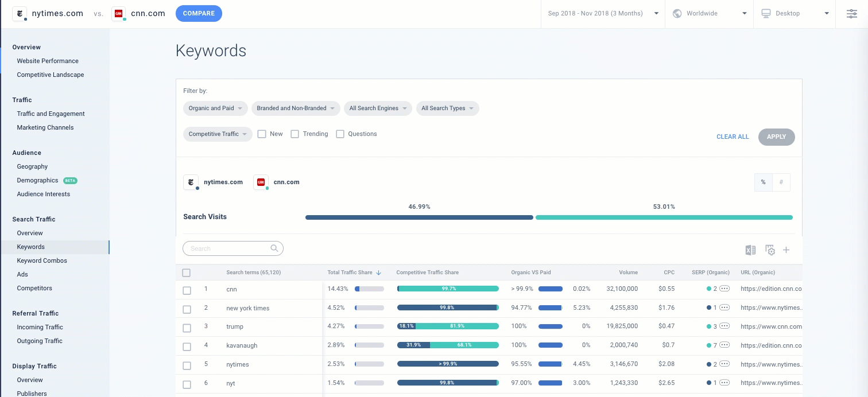Check the trump keyword row
The height and width of the screenshot is (397, 868).
[x=187, y=328]
